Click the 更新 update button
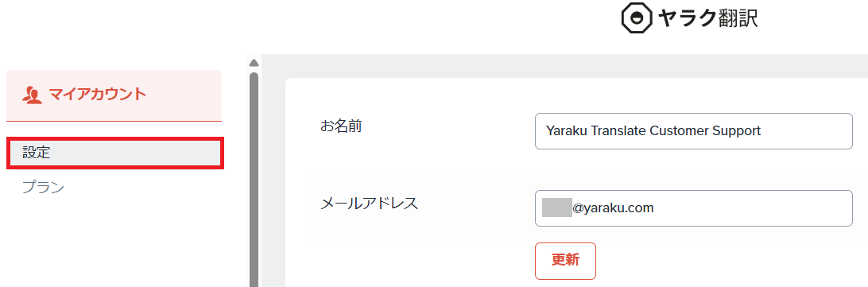868x287 pixels. coord(565,261)
